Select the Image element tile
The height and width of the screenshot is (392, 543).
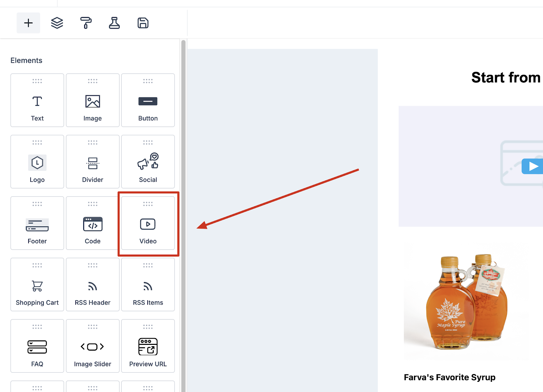(93, 100)
